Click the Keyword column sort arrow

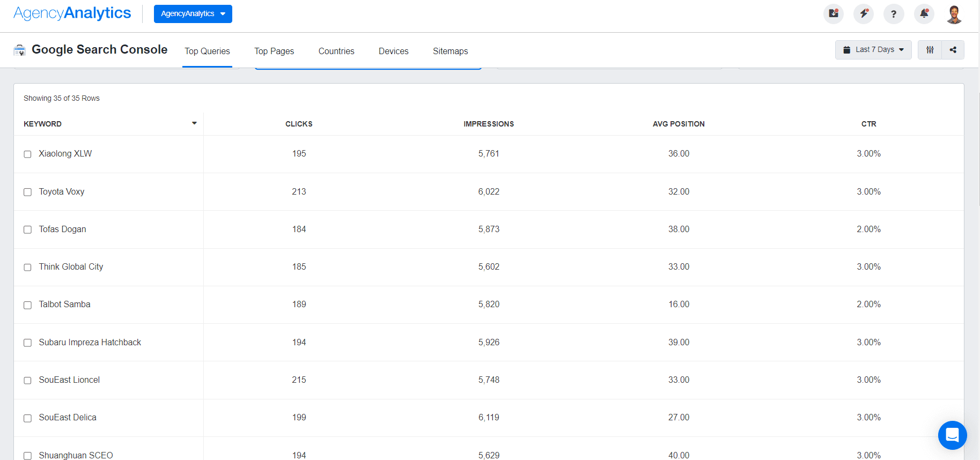click(x=194, y=123)
